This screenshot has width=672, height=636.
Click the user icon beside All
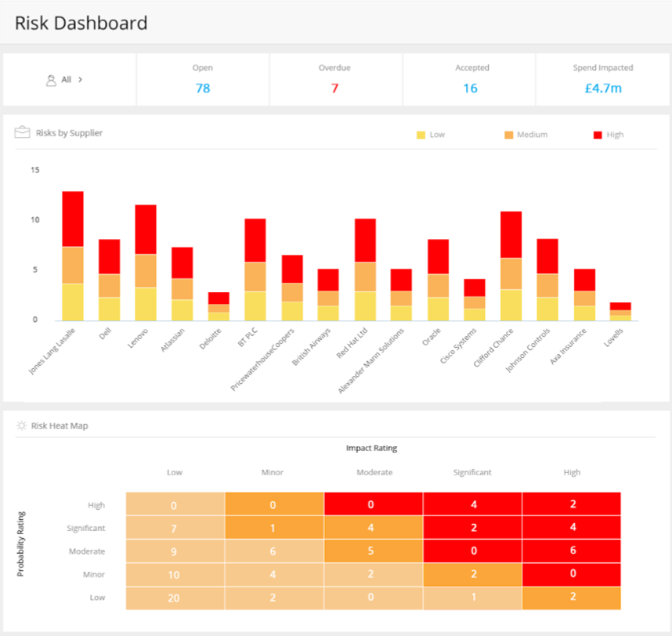point(51,80)
